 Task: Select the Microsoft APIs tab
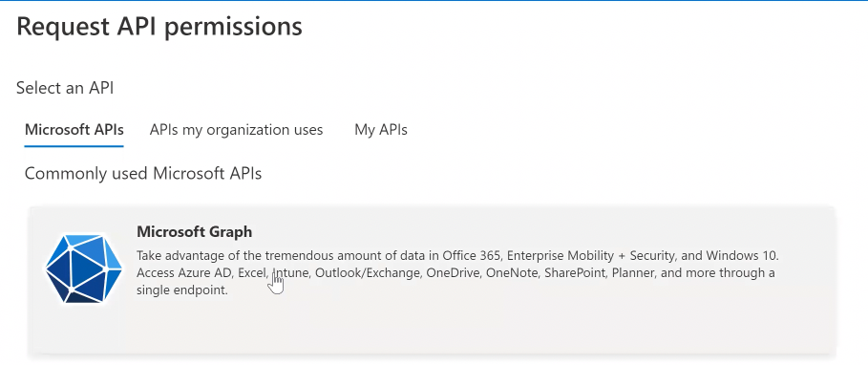[74, 130]
